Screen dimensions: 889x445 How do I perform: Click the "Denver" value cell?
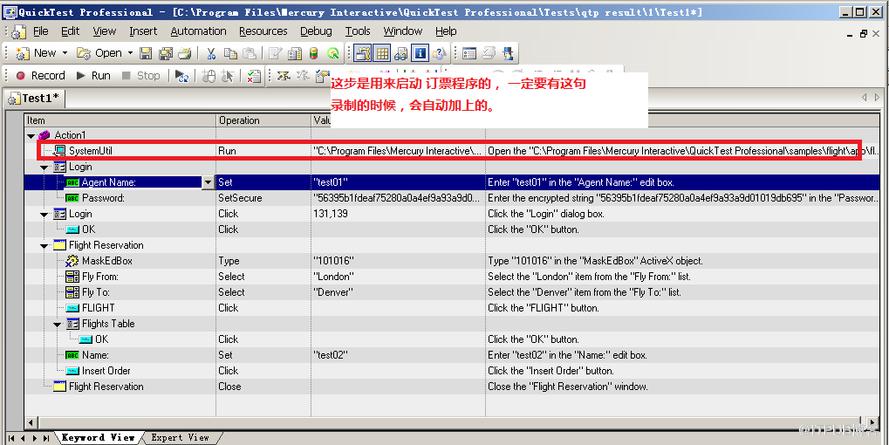[x=398, y=293]
